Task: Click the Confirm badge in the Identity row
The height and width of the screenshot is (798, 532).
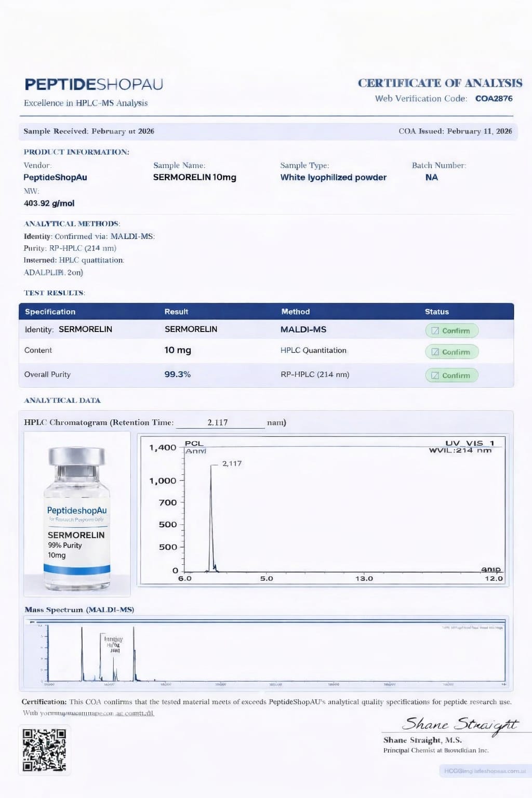Action: [x=451, y=330]
